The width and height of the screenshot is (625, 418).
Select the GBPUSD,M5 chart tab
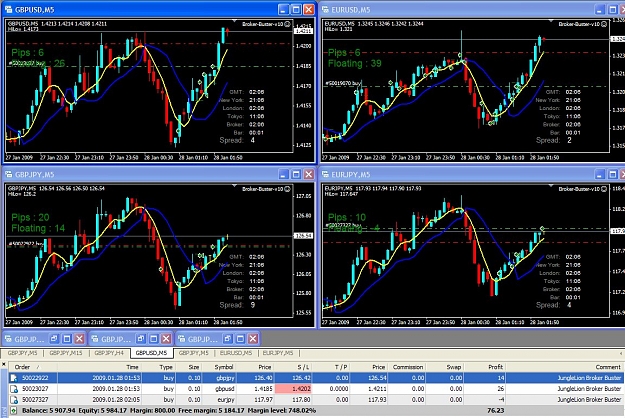click(x=151, y=353)
